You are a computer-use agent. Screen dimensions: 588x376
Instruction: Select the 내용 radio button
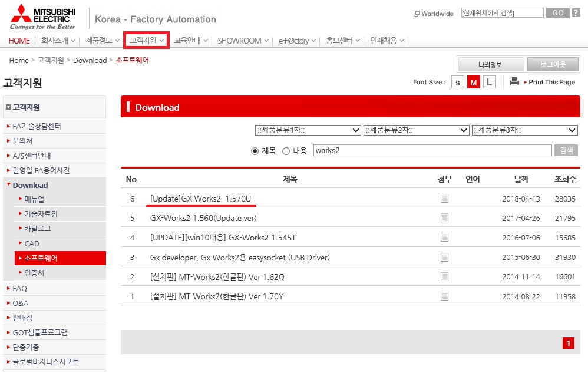pos(286,151)
